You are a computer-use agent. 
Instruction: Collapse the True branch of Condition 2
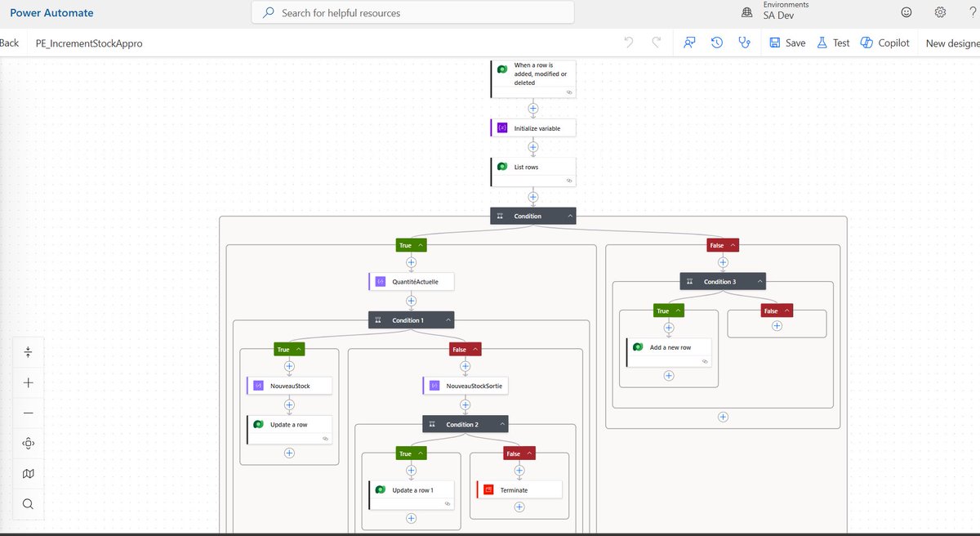(x=421, y=453)
